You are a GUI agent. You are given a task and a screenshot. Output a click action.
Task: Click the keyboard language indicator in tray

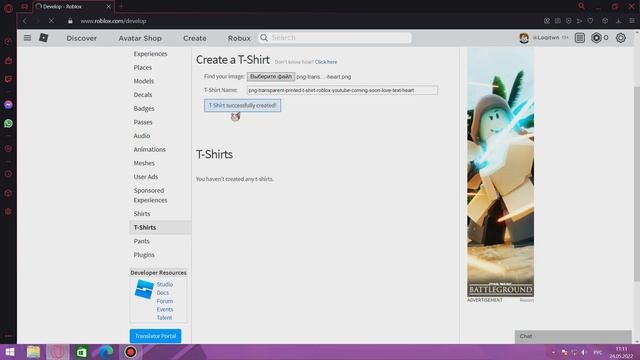[x=598, y=352]
